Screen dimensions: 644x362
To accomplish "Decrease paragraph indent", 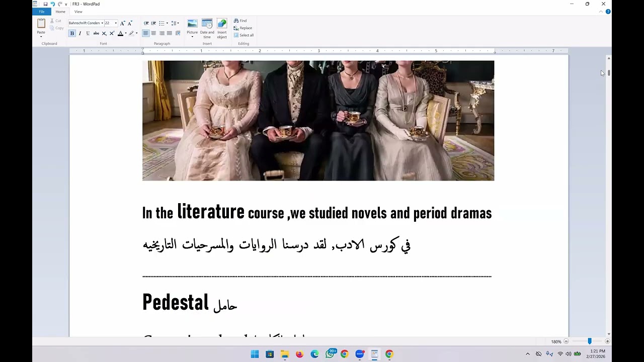I will click(146, 23).
